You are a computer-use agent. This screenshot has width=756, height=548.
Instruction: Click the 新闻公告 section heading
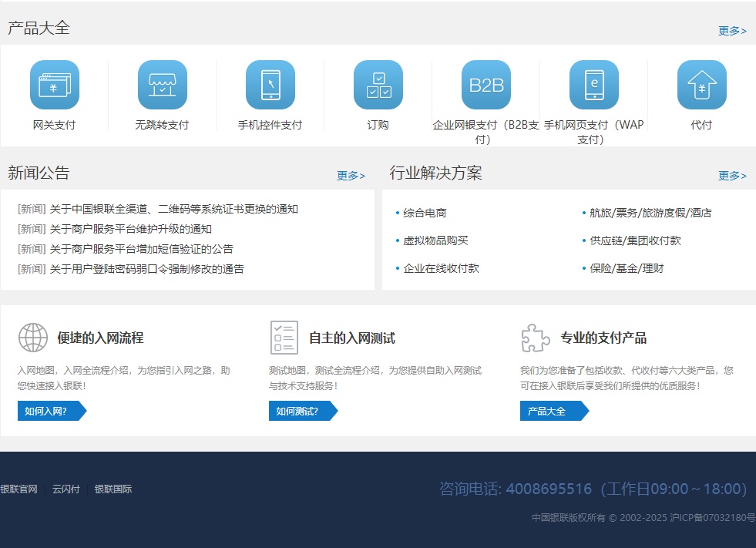coord(39,173)
